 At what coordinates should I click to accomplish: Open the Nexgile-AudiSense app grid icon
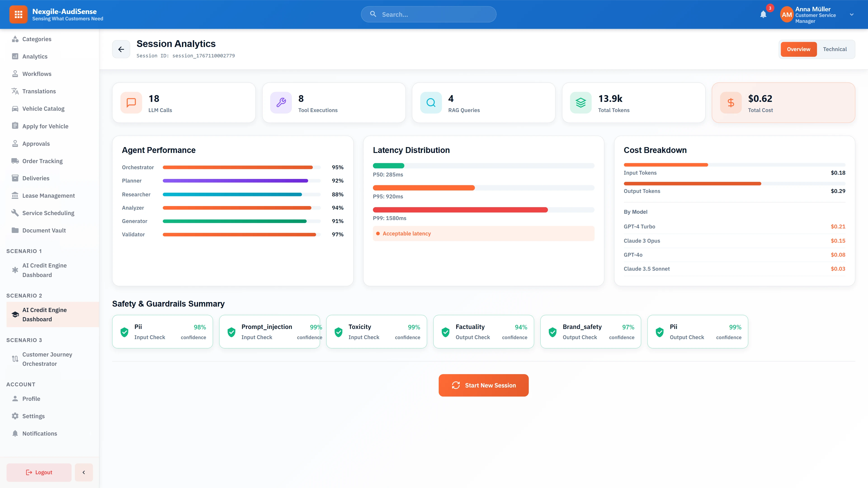coord(19,14)
